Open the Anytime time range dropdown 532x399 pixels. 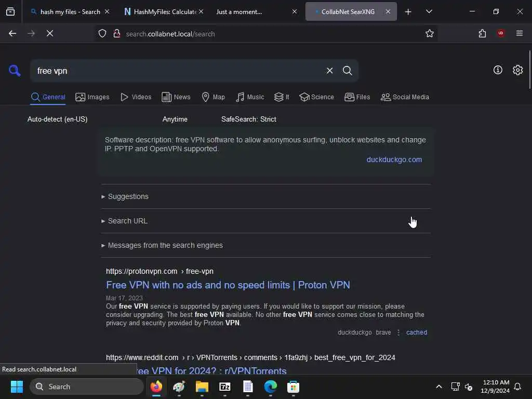[175, 119]
